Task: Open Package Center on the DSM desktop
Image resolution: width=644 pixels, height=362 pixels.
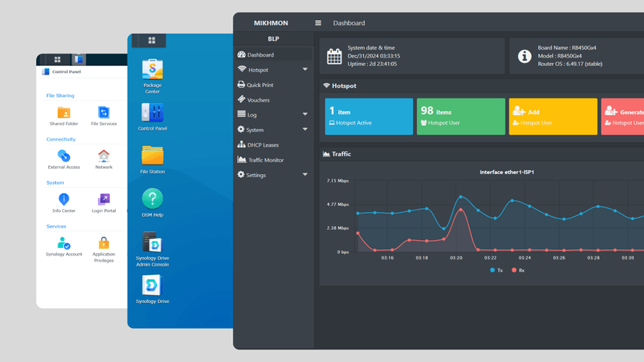Action: pyautogui.click(x=152, y=76)
